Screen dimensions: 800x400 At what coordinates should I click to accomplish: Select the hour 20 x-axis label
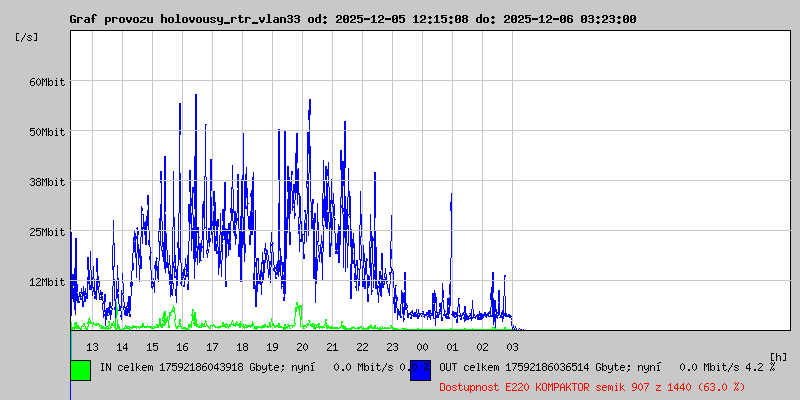(302, 347)
